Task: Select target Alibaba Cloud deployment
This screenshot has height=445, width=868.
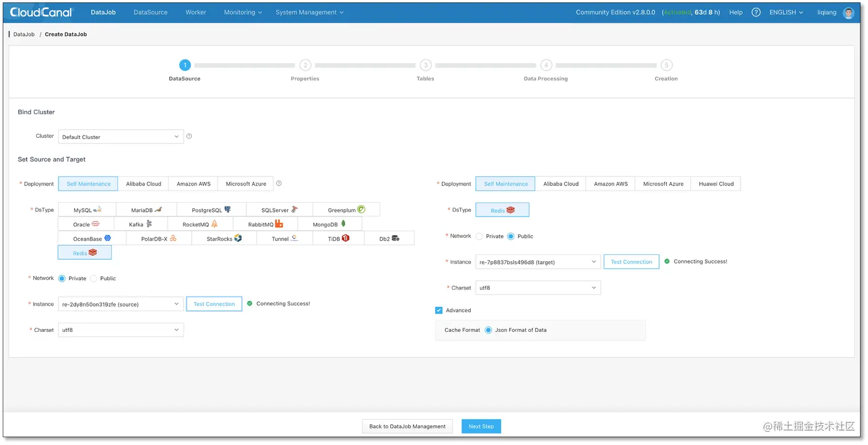Action: [561, 184]
